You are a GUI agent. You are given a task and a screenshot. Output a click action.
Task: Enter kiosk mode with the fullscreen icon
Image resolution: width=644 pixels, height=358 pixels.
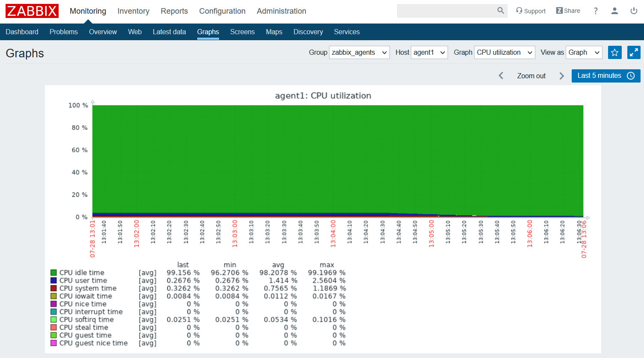634,52
